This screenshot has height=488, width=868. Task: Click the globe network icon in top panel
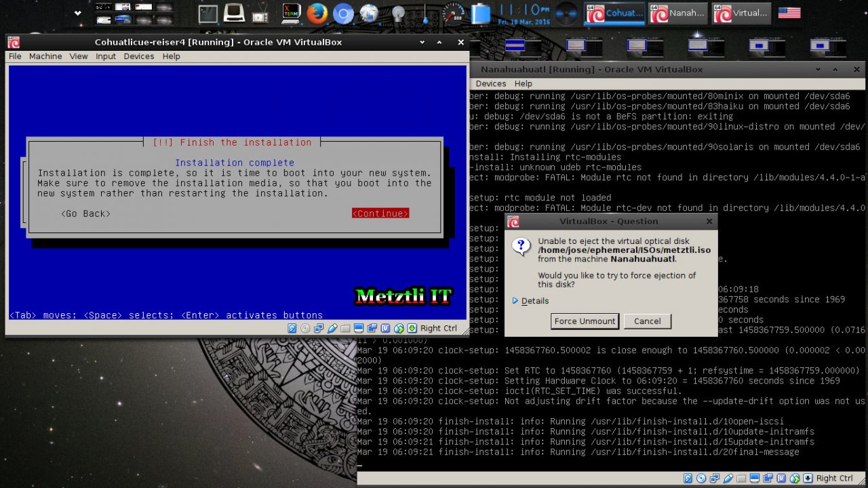click(369, 14)
